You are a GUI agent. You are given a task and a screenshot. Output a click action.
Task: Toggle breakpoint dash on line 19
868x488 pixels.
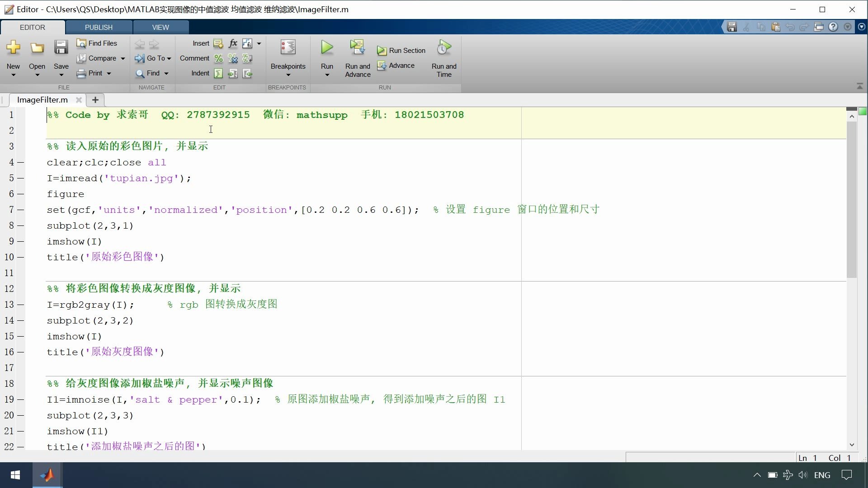(x=20, y=399)
